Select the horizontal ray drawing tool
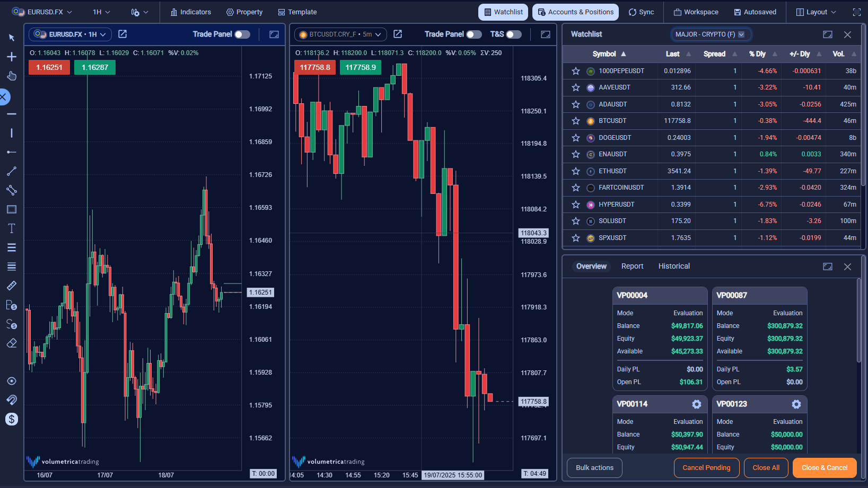 [x=12, y=152]
